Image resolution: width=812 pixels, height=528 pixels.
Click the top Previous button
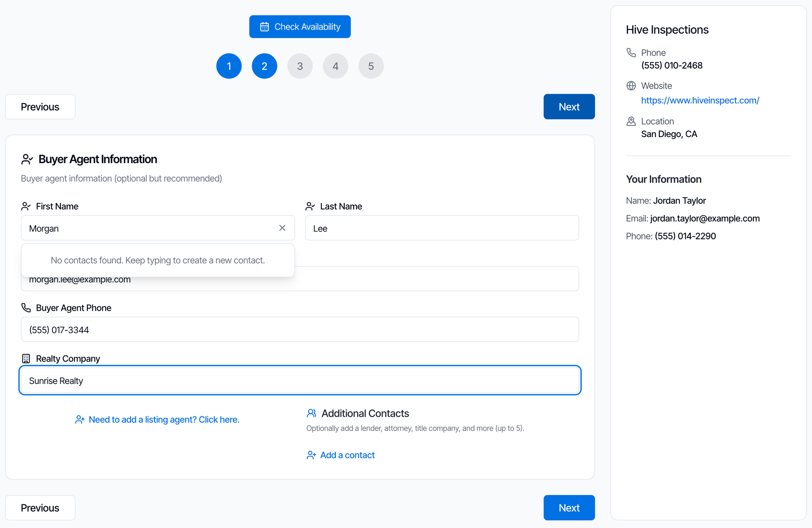coord(40,107)
